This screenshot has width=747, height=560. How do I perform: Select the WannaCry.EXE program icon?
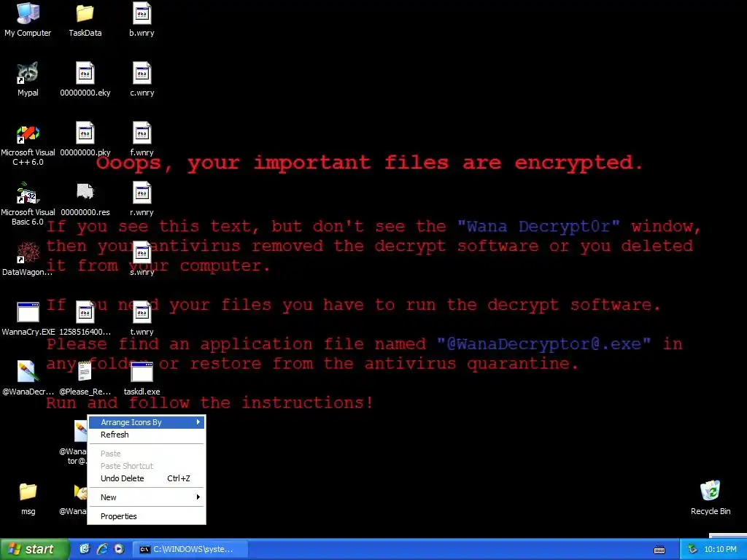(28, 319)
